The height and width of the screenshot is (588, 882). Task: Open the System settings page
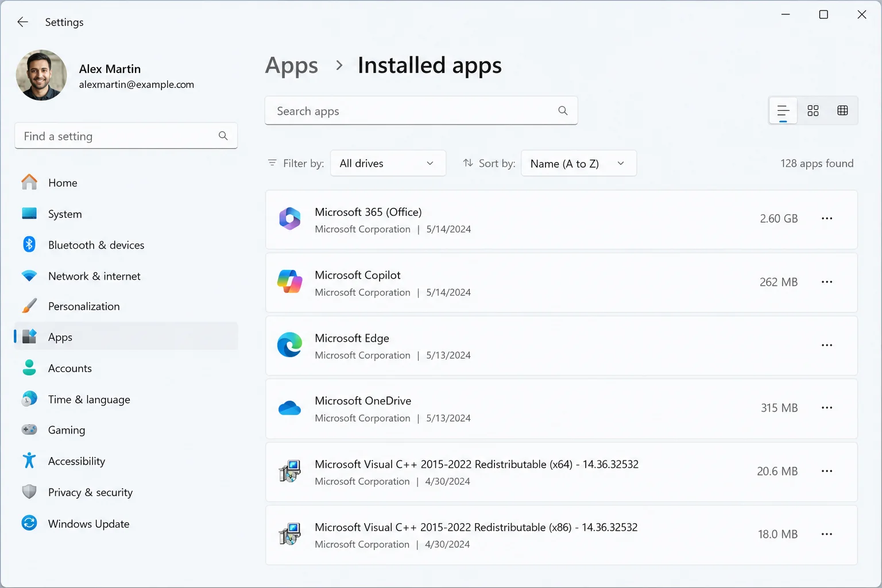point(126,214)
